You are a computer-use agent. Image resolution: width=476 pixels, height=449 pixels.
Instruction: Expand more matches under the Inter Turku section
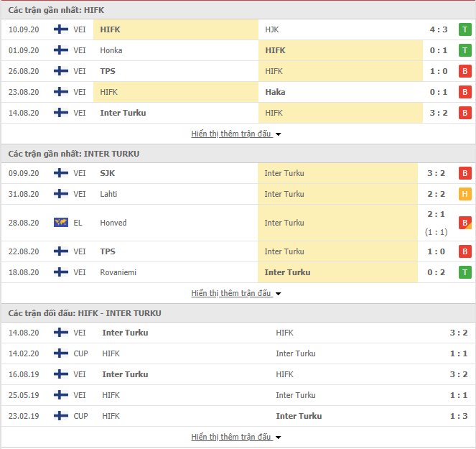click(235, 293)
